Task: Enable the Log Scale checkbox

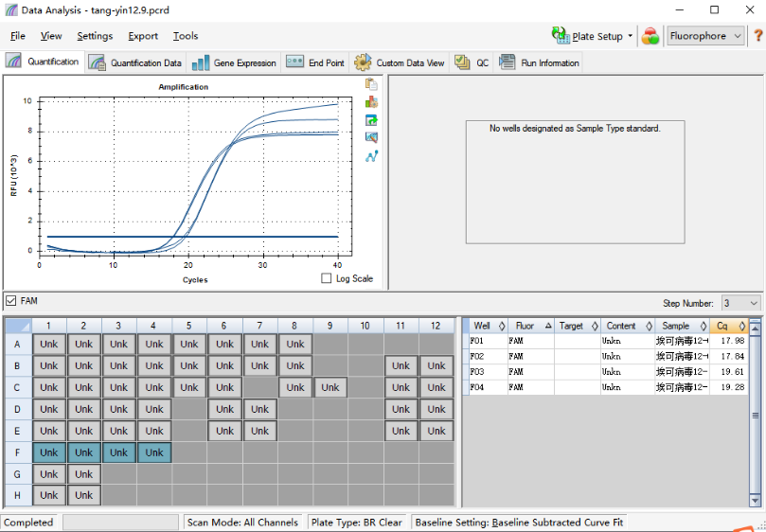Action: coord(326,278)
